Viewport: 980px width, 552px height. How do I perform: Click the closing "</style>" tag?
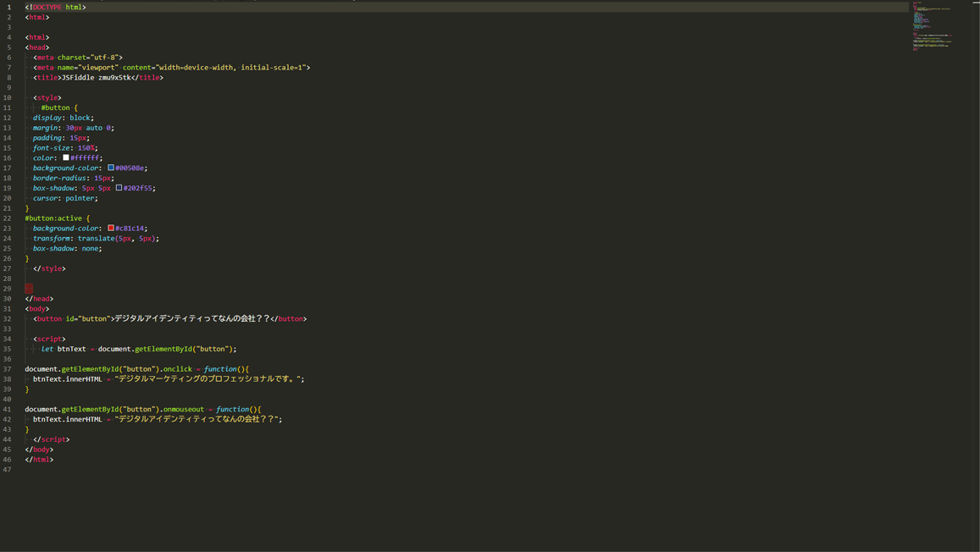pos(49,268)
